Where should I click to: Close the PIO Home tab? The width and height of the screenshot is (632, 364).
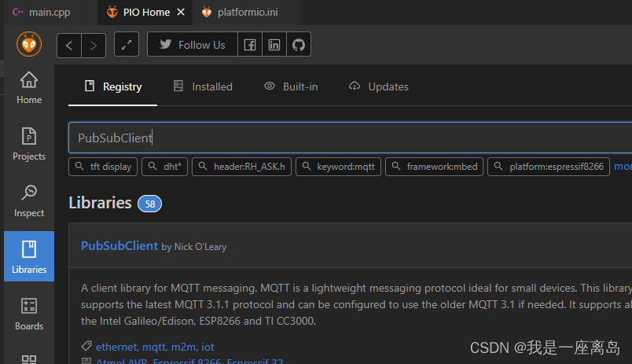point(181,12)
